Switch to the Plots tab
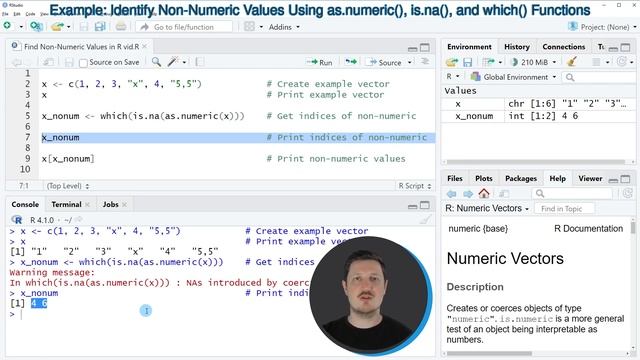The width and height of the screenshot is (640, 360). coord(483,178)
